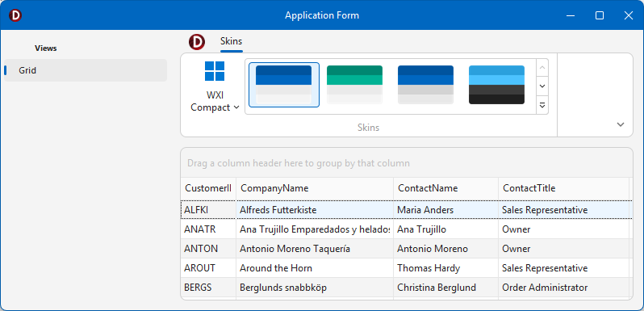This screenshot has width=644, height=311.
Task: Sort by ContactName column header
Action: click(x=445, y=188)
